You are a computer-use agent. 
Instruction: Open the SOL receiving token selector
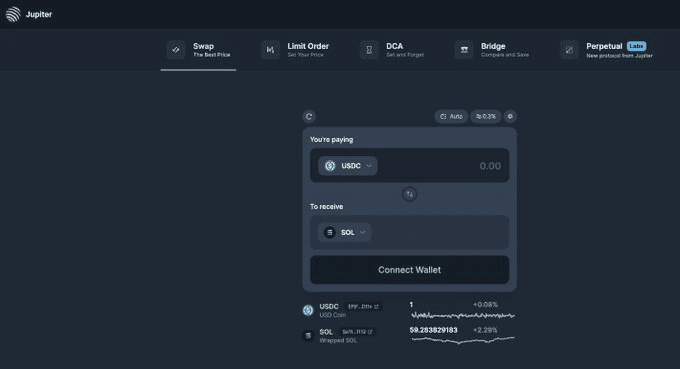[x=345, y=232]
